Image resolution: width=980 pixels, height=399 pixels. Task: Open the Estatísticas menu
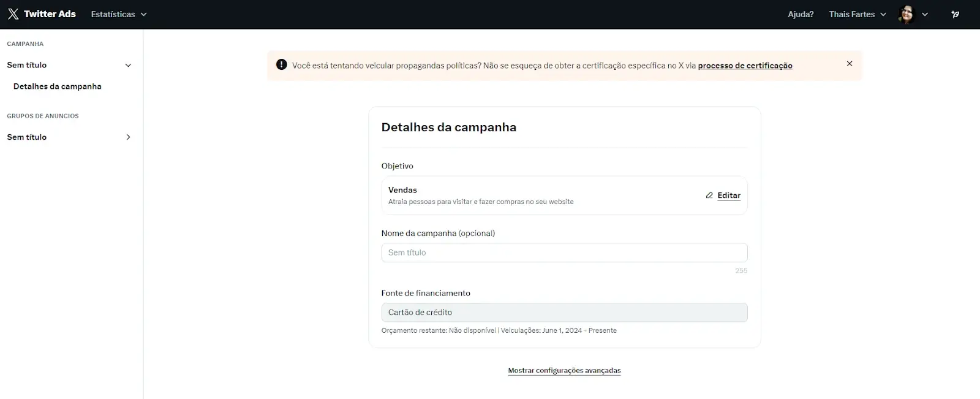click(x=119, y=14)
